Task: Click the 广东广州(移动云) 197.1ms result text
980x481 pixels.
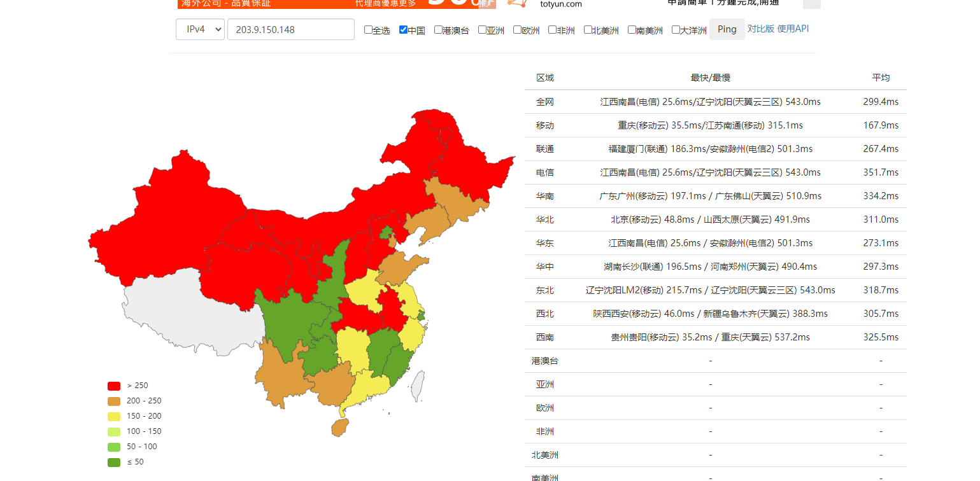Action: (x=653, y=196)
